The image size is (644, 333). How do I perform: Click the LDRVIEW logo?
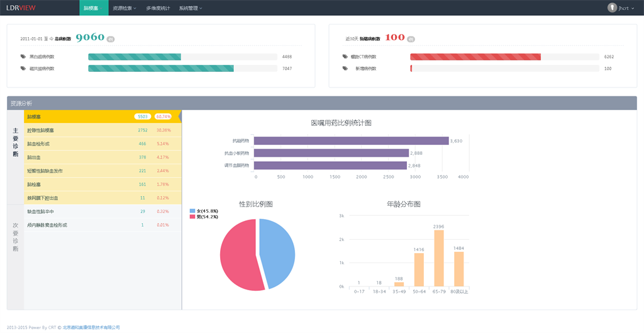21,8
